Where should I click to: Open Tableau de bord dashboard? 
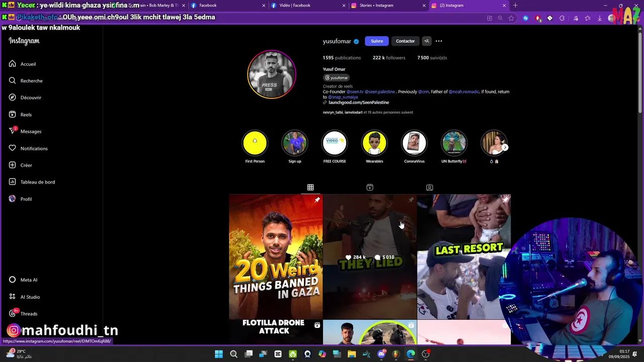pyautogui.click(x=32, y=182)
